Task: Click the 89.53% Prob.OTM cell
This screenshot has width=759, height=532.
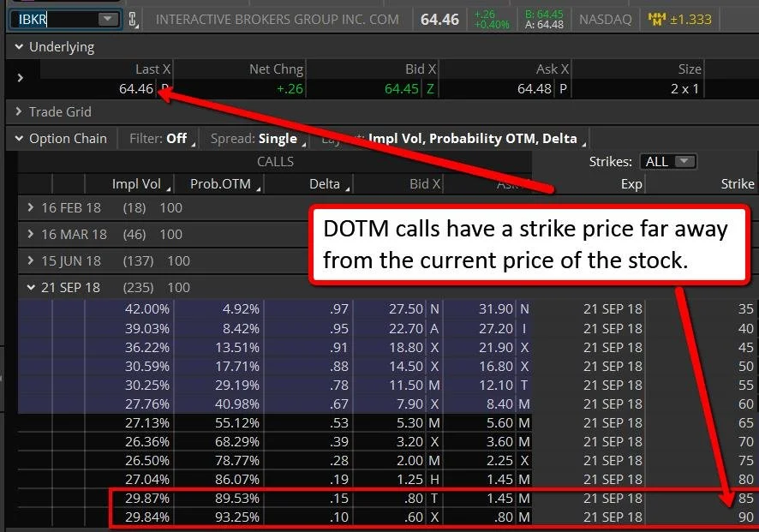Action: pos(237,499)
